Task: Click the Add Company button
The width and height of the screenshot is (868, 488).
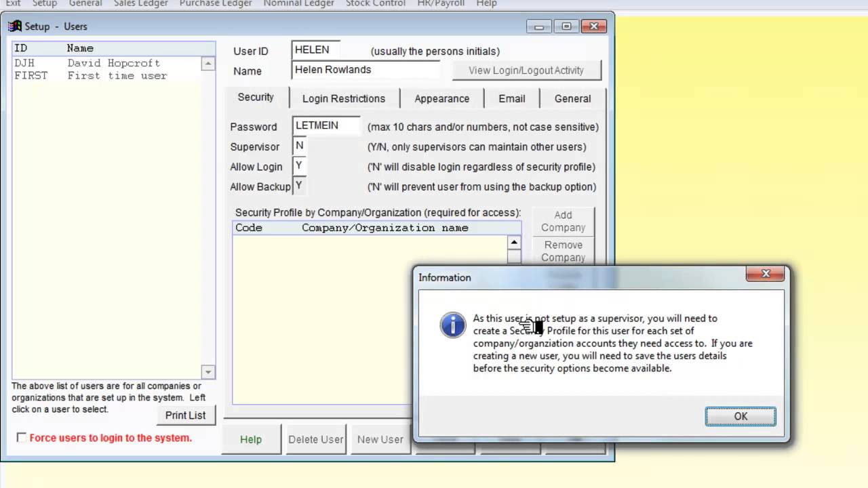Action: pyautogui.click(x=563, y=221)
